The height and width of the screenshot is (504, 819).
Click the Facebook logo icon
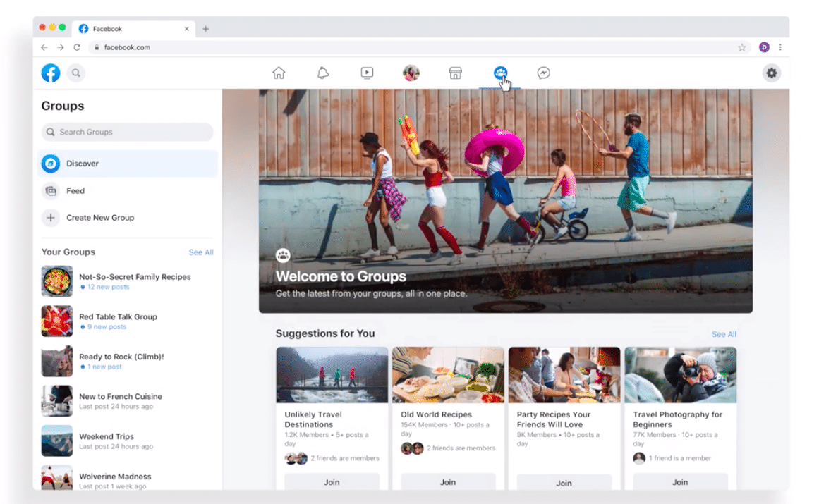point(51,73)
